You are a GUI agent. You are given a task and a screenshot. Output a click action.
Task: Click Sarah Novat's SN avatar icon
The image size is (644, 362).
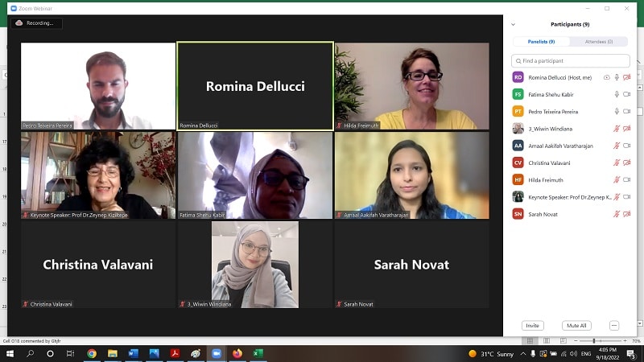click(x=518, y=214)
